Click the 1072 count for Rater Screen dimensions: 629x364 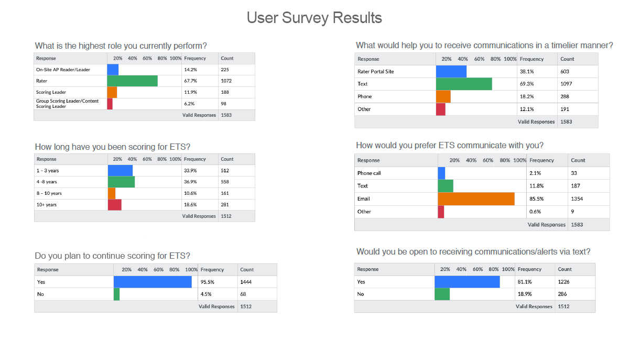point(226,81)
